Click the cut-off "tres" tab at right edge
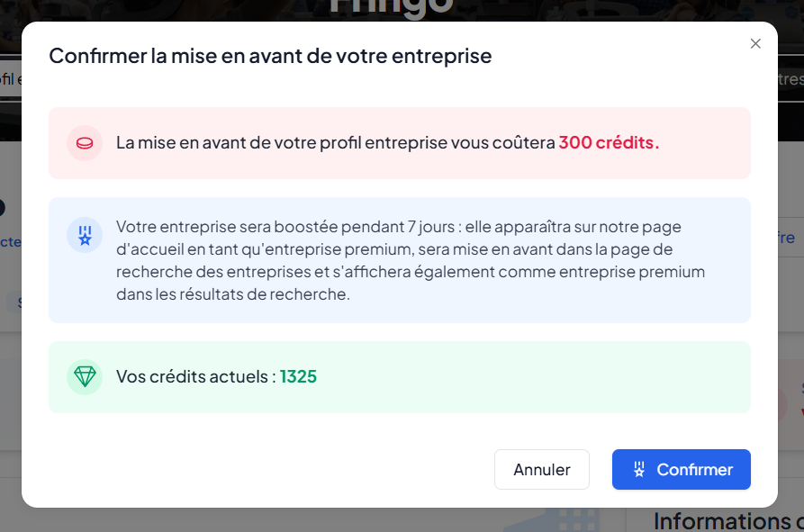Screen dimensions: 804x532 pos(790,79)
